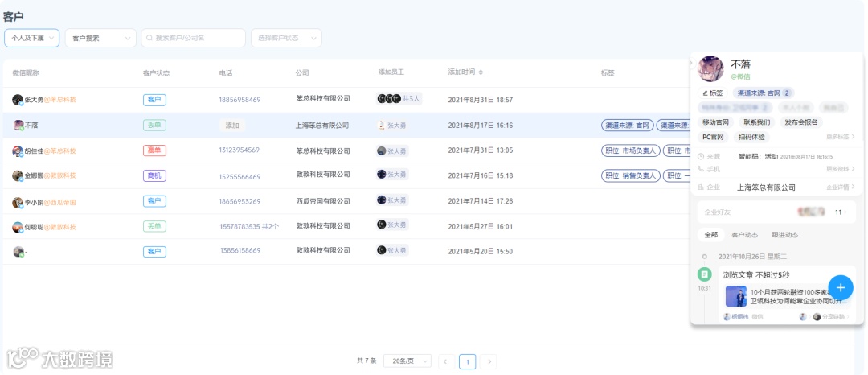Click the article thumbnail in activity card

click(735, 296)
